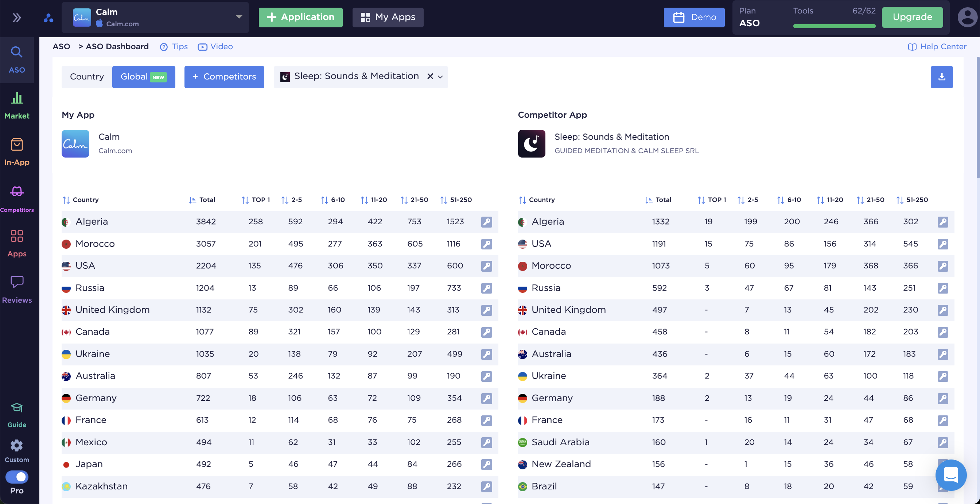The height and width of the screenshot is (504, 980).
Task: Sort Competitor table by 21-50 column
Action: pyautogui.click(x=870, y=200)
